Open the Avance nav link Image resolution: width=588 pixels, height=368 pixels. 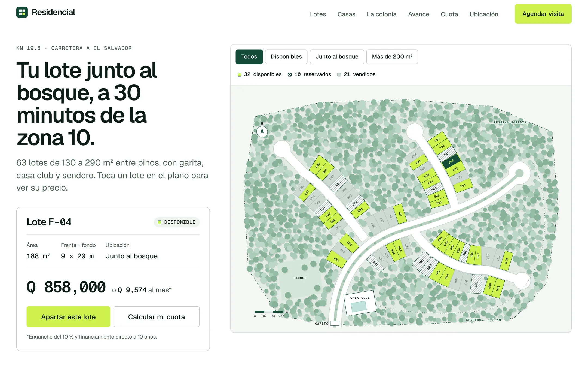pos(418,14)
